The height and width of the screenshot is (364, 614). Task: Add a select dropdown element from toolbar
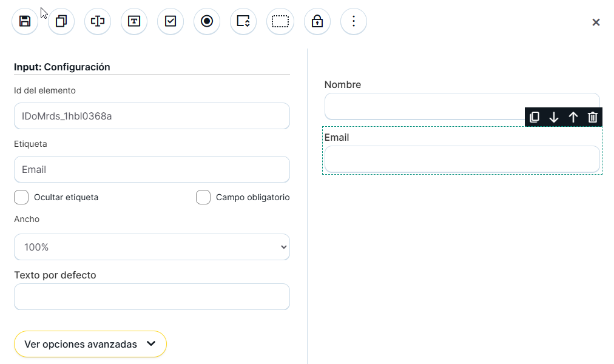(x=243, y=21)
